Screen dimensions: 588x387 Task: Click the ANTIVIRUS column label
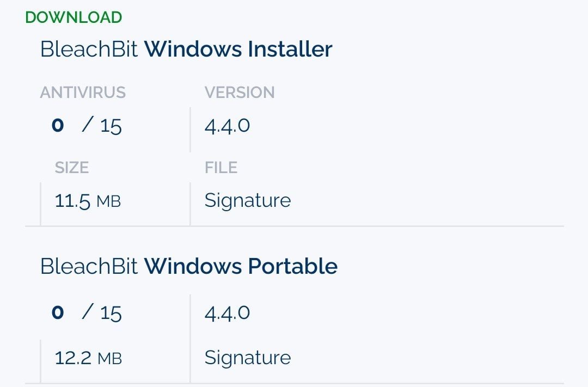(83, 93)
